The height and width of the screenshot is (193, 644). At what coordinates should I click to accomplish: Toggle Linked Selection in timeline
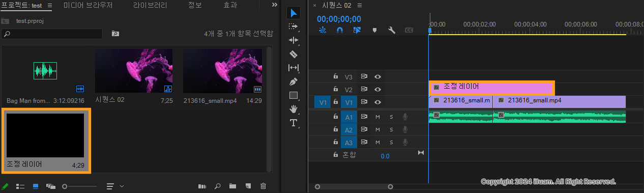click(x=357, y=30)
